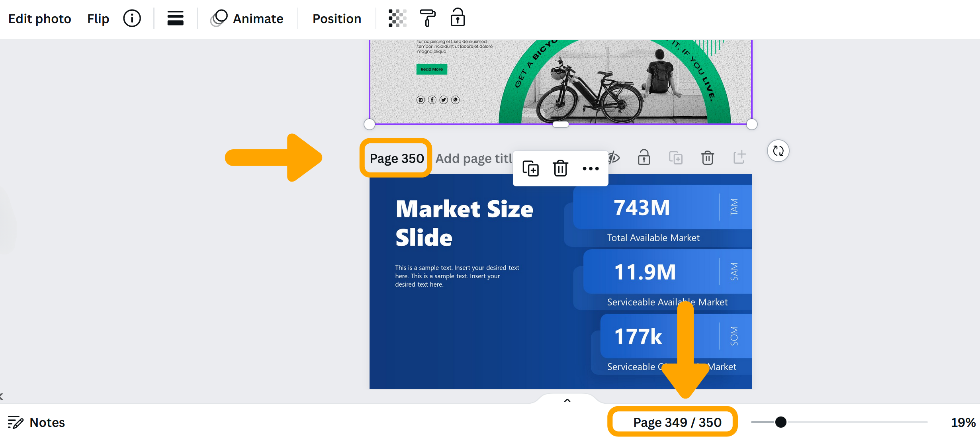Screen dimensions: 980x438
Task: Click the bottom-center resize handle
Action: [x=560, y=124]
